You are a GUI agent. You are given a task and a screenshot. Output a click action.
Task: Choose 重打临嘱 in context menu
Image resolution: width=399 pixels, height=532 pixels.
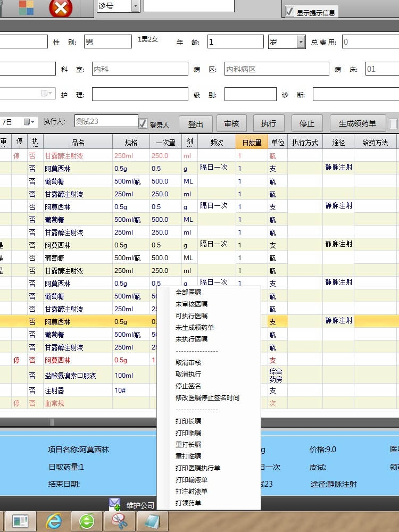188,456
